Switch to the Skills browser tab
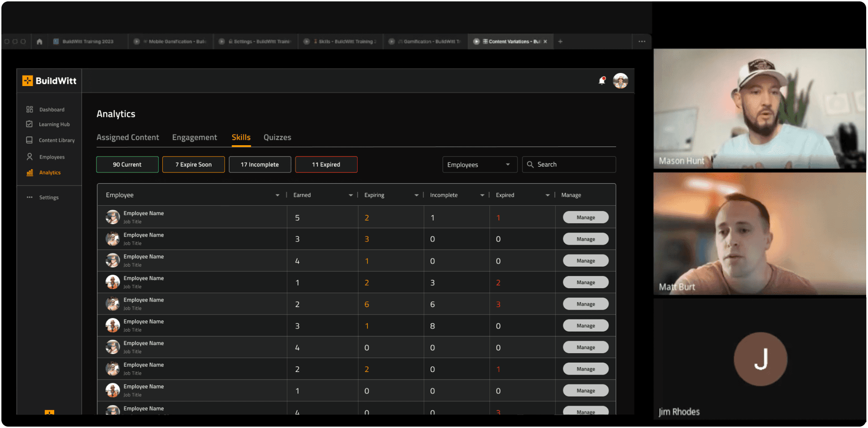868x428 pixels. pos(341,42)
